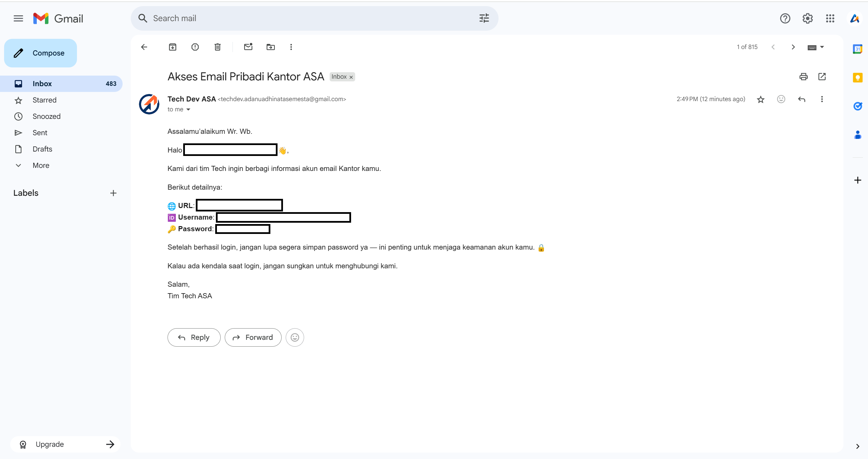Delete this email with the trash icon
The width and height of the screenshot is (868, 459).
pos(218,47)
